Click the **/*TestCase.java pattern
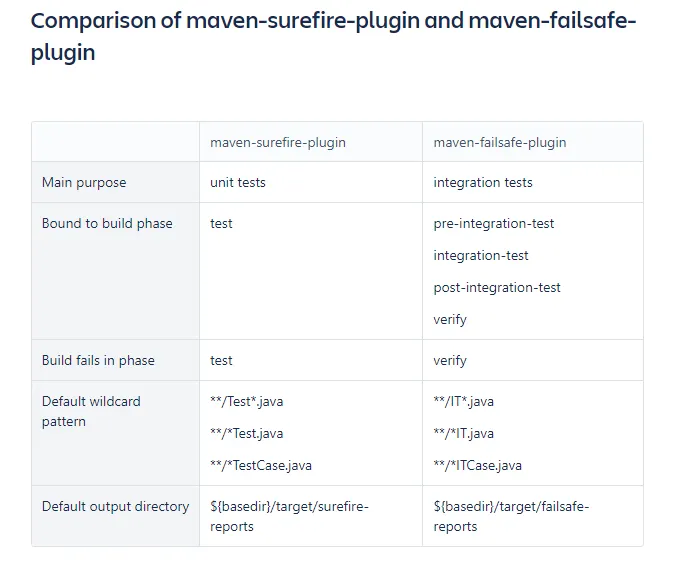 point(261,466)
